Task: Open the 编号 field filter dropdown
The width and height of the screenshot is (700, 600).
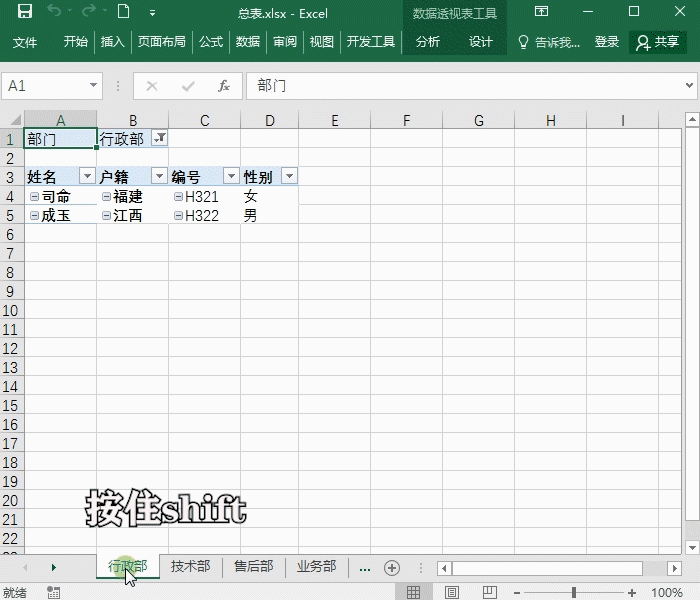Action: (231, 176)
